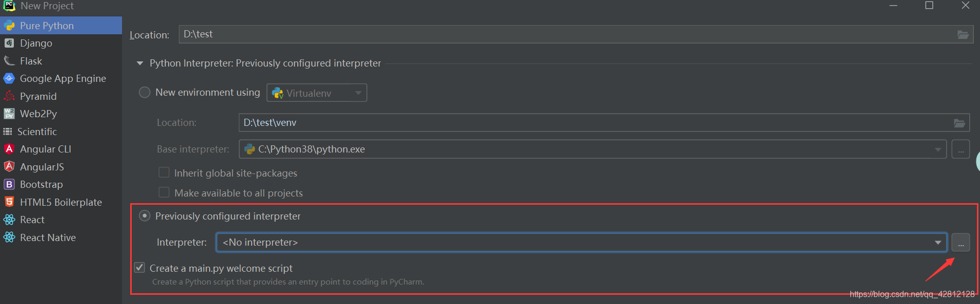Click the PyCharm logo in title bar

coord(9,6)
